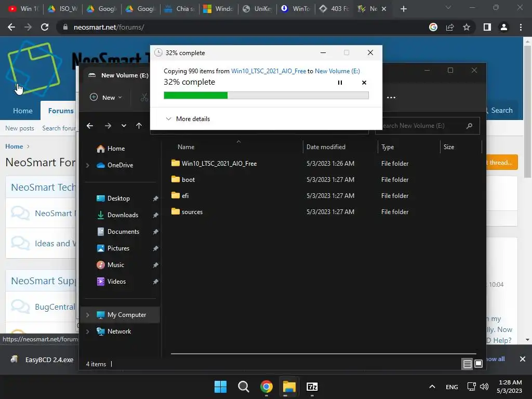The image size is (532, 399).
Task: Open a new Chrome tab
Action: tap(403, 9)
